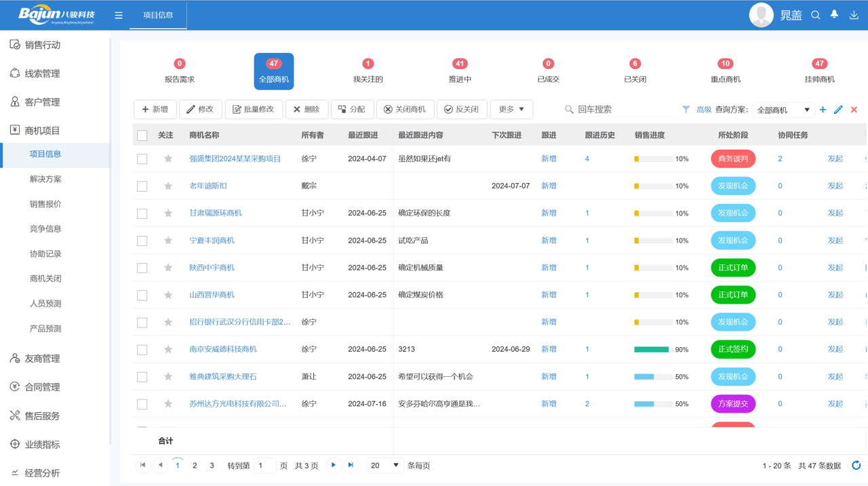Click the blue plus icon beside 查询方案

(821, 109)
